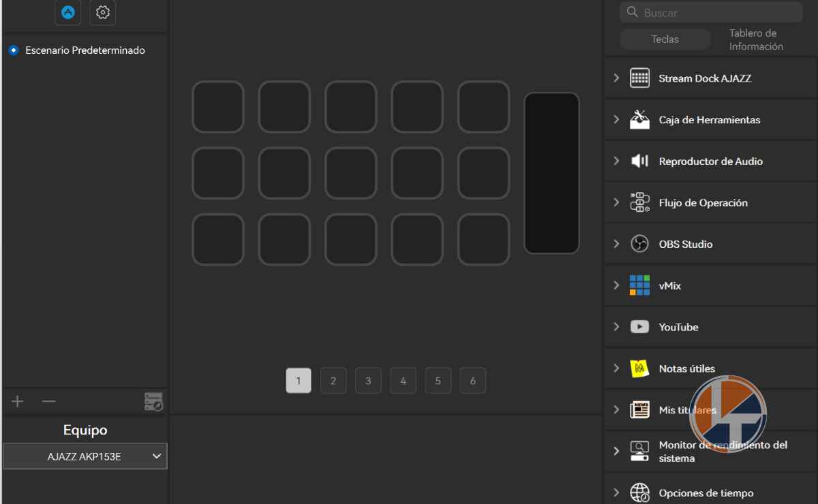Click the Caja de Herramientas toolbox icon

639,119
